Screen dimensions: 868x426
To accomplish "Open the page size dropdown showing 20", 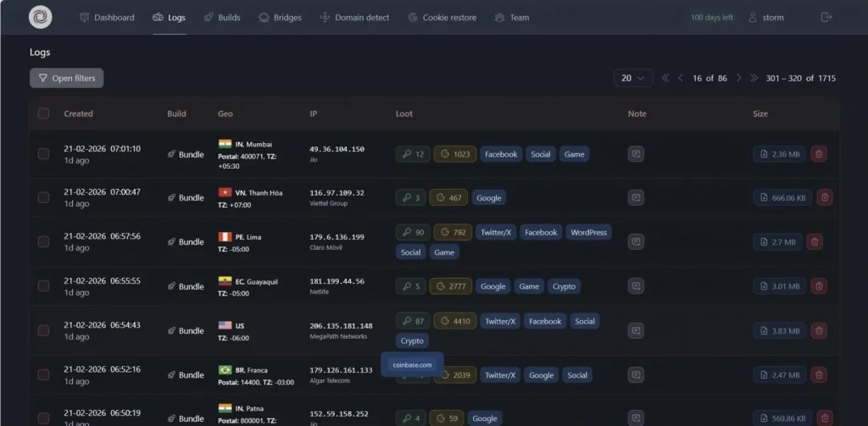I will point(632,78).
